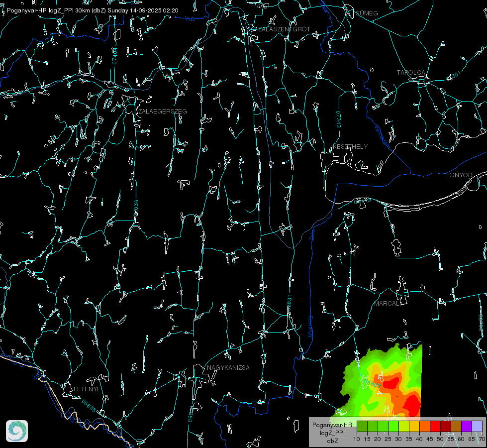
Task: Choose the 40-45 dBZ orange swatch
Action: [x=425, y=426]
